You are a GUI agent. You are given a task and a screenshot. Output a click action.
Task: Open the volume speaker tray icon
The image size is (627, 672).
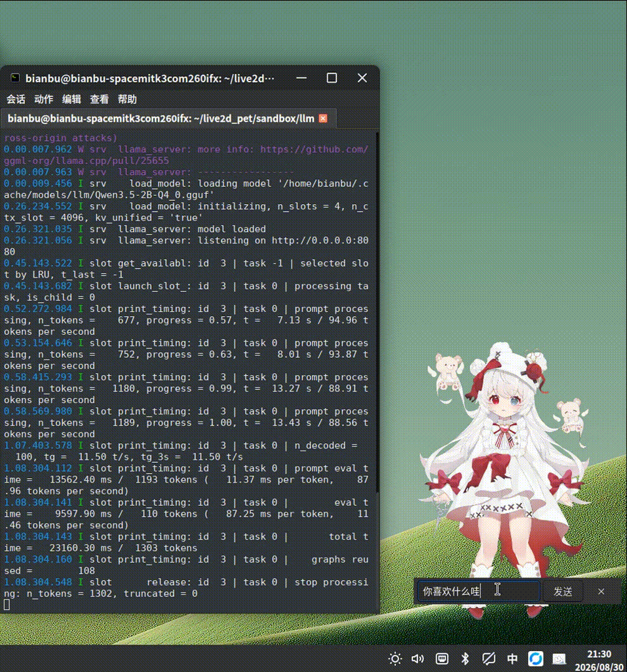point(417,659)
